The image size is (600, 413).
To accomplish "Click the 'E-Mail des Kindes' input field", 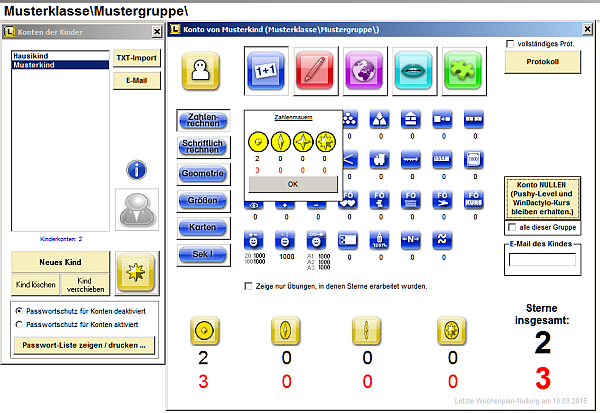I will coord(541,262).
